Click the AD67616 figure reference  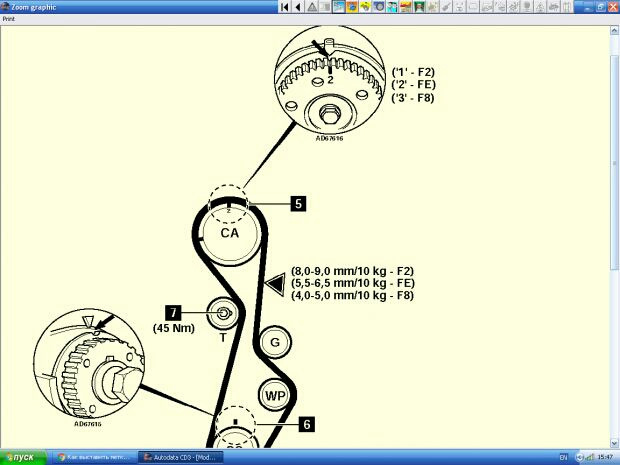point(329,138)
